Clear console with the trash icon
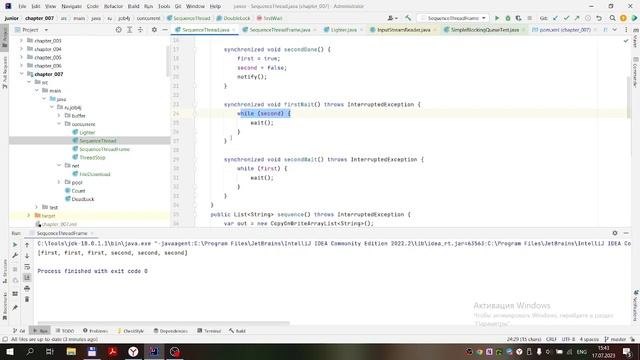This screenshot has width=640, height=360. click(x=27, y=299)
